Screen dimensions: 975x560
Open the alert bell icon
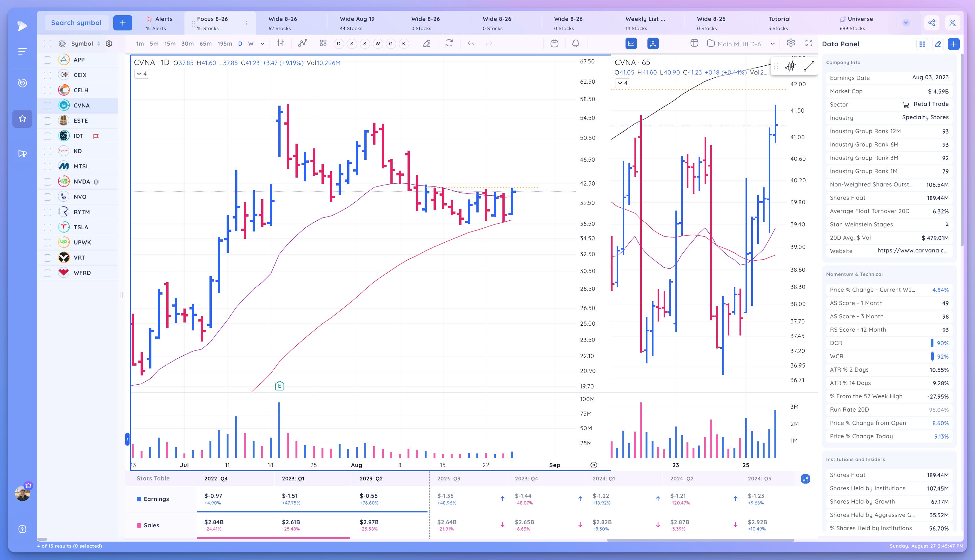pos(575,43)
